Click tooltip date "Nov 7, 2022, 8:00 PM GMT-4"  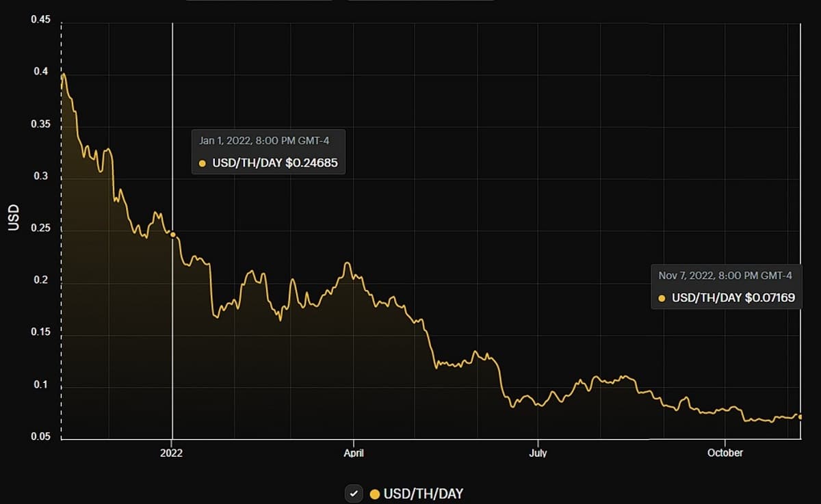tap(725, 276)
